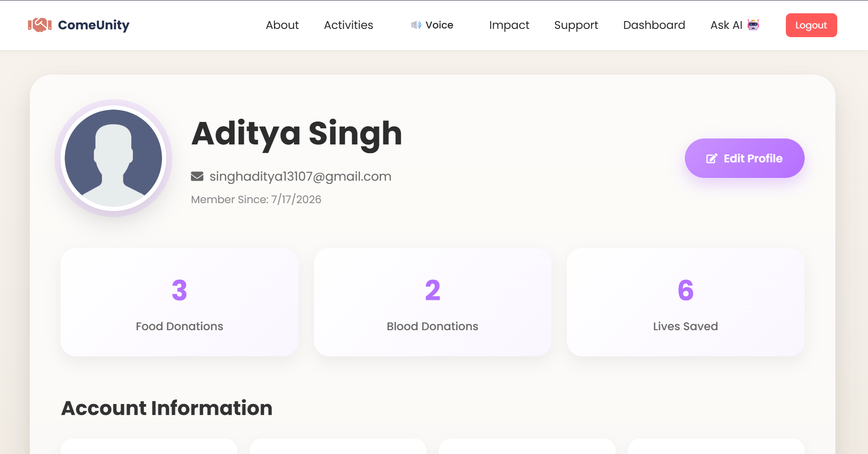Open the Activities menu item
Image resolution: width=868 pixels, height=454 pixels.
click(x=348, y=25)
